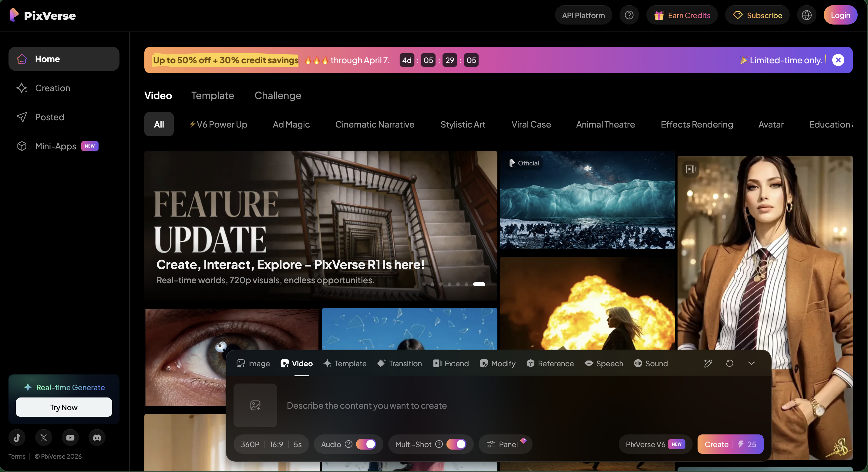Dismiss the promotional banner with X

pyautogui.click(x=838, y=60)
